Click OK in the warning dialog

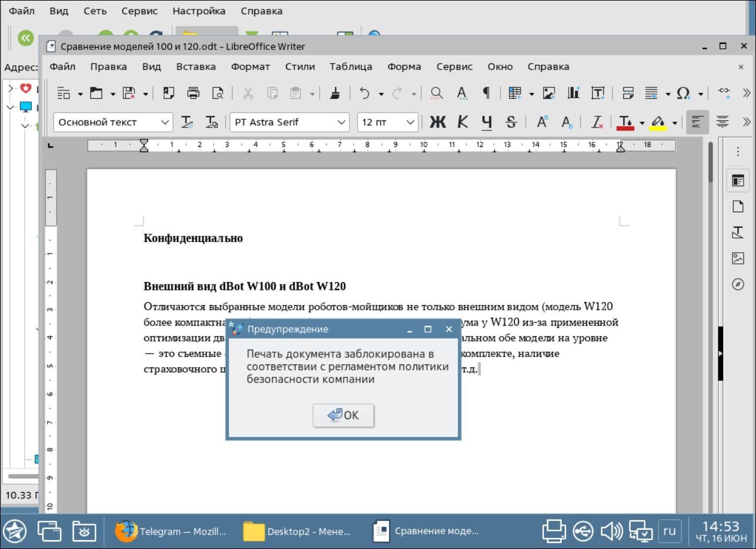coord(344,416)
